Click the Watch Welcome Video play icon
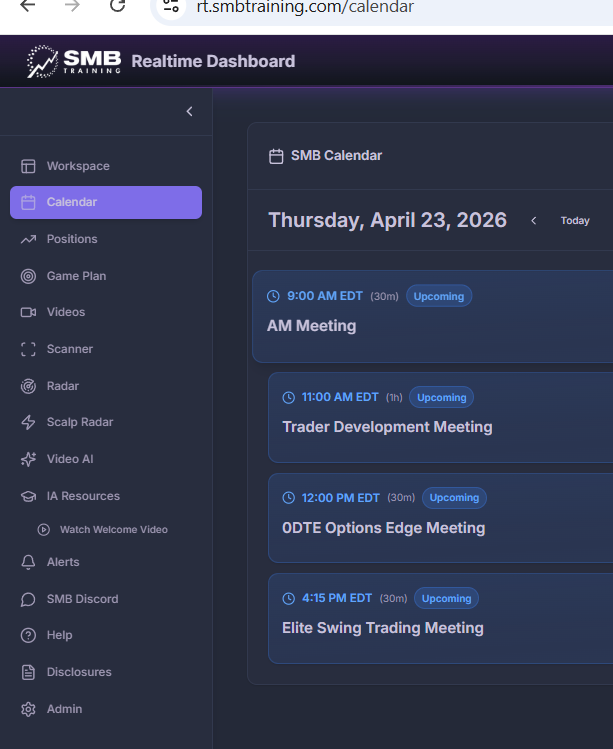This screenshot has width=613, height=749. pyautogui.click(x=43, y=529)
